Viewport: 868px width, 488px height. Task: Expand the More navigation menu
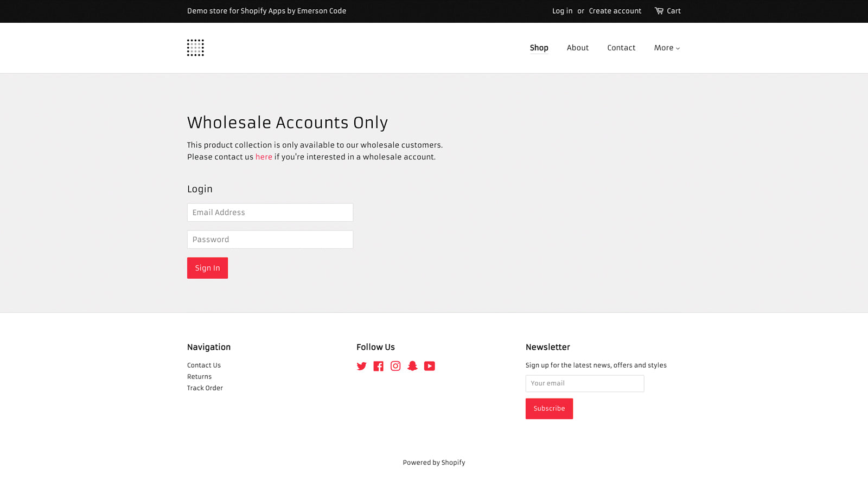click(x=666, y=48)
